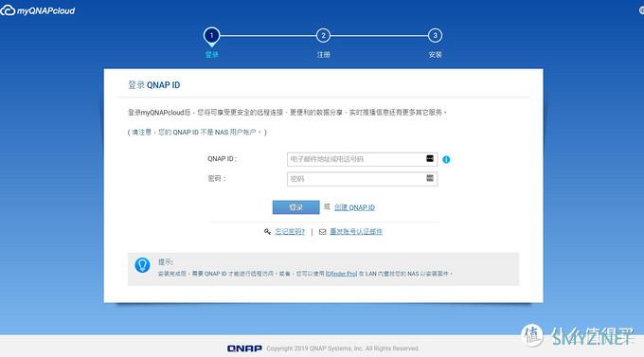Click the '登录 QNAP ID' heading
This screenshot has height=357, width=644.
(x=154, y=85)
